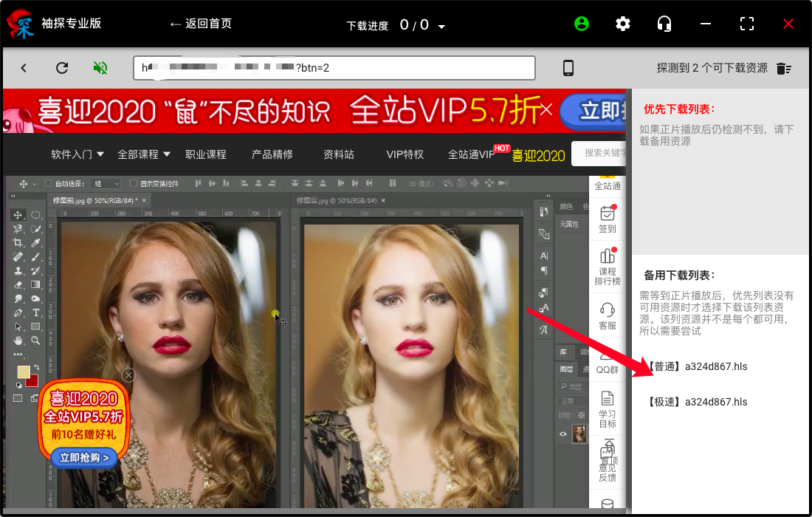Toggle layer visibility eye icon in layers panel
812x517 pixels.
click(563, 434)
